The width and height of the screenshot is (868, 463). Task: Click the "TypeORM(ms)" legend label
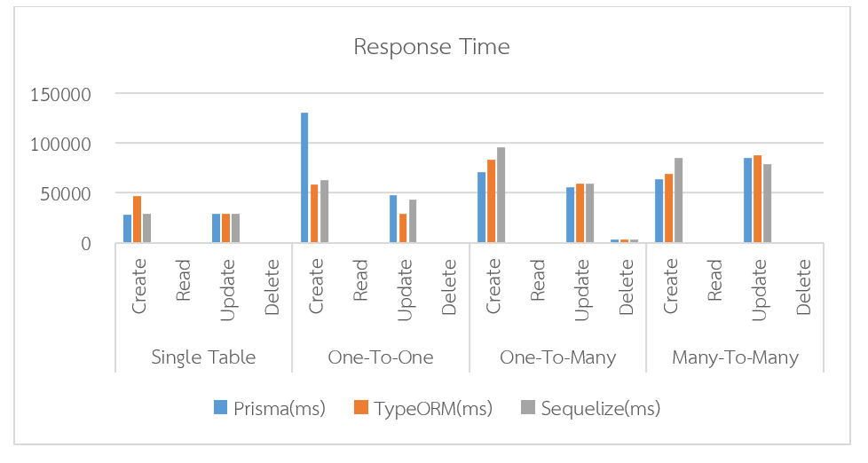(433, 409)
